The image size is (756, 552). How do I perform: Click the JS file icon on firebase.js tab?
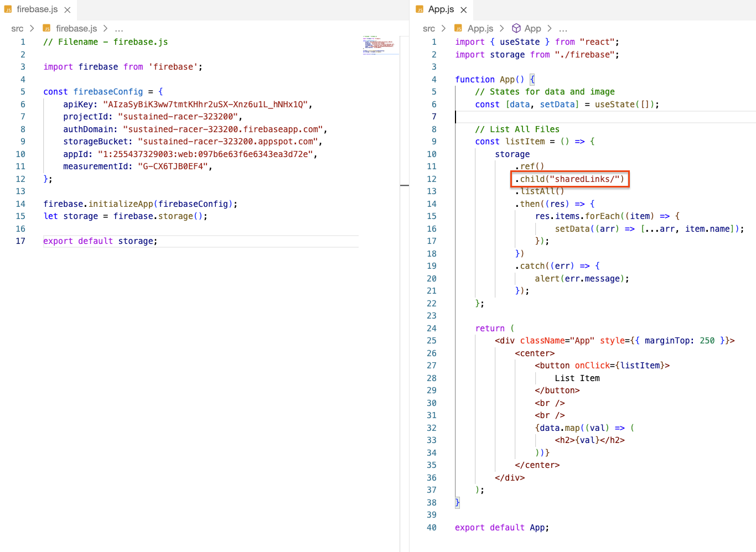click(8, 9)
